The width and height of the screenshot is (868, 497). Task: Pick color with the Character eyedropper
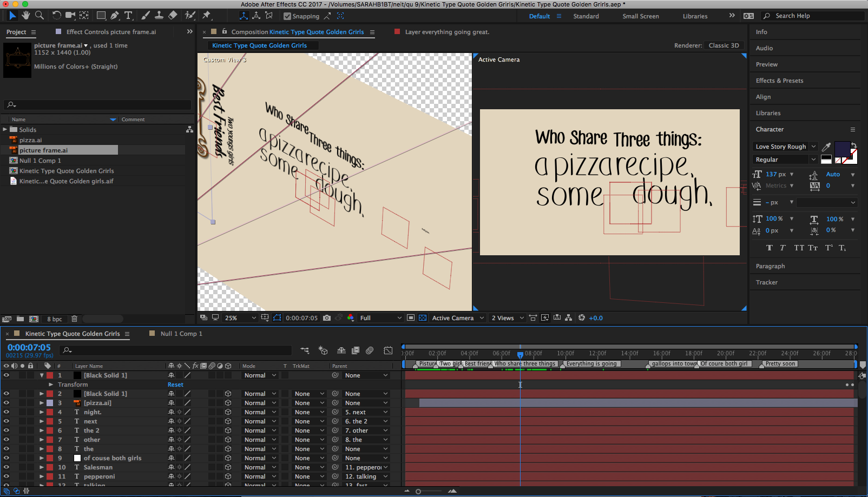(826, 147)
